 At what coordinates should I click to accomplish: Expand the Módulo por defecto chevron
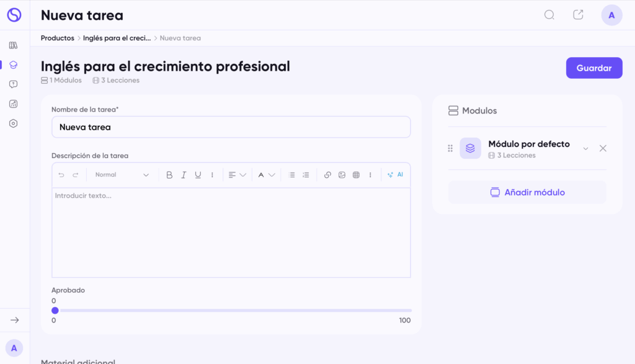coord(585,149)
